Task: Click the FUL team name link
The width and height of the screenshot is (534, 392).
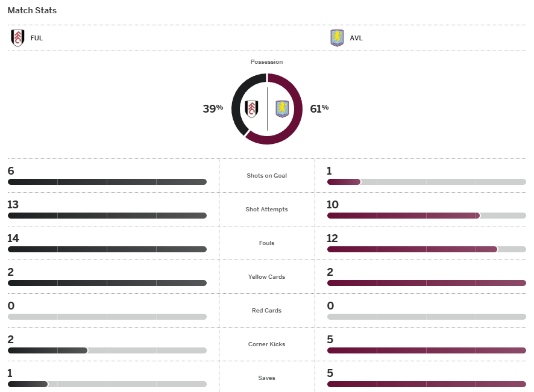Action: [37, 38]
